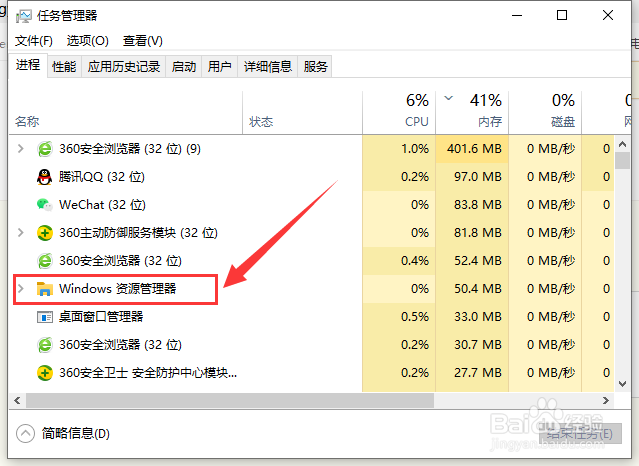
Task: Click the sort arrow above 内存 column
Action: (449, 98)
